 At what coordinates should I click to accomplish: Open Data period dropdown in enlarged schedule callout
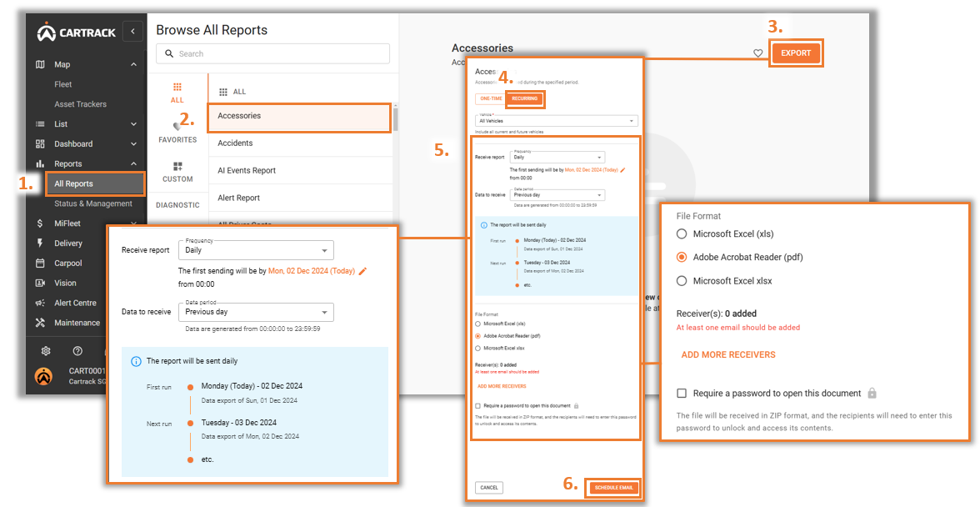point(257,312)
